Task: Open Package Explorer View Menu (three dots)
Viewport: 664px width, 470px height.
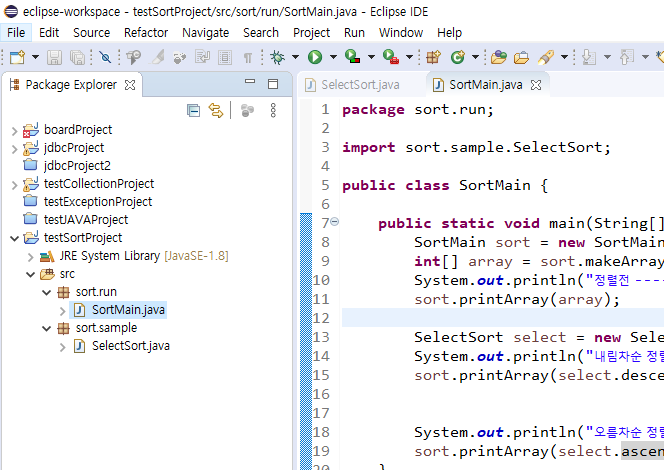Action: tap(273, 110)
